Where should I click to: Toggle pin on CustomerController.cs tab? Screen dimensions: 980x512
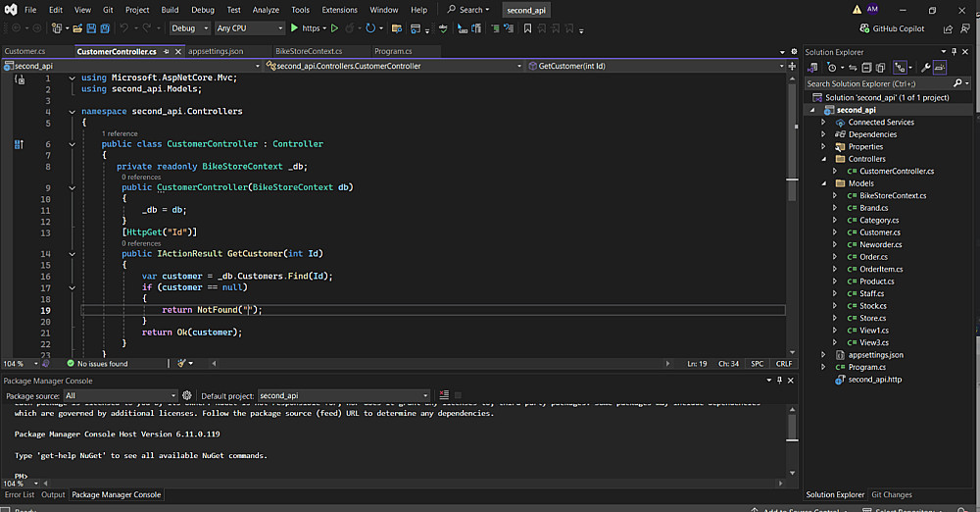coord(164,51)
